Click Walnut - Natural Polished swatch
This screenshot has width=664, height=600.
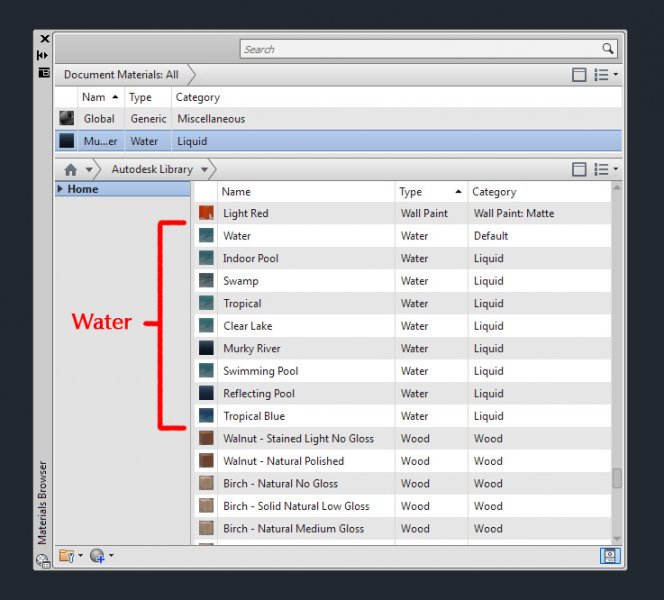click(x=206, y=460)
